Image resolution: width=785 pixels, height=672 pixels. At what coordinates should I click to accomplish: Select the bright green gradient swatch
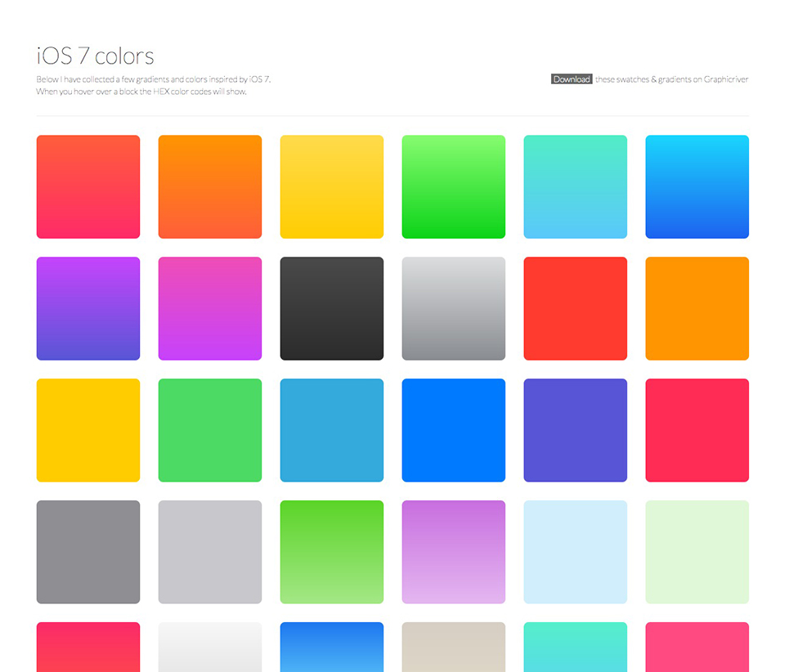pos(453,186)
